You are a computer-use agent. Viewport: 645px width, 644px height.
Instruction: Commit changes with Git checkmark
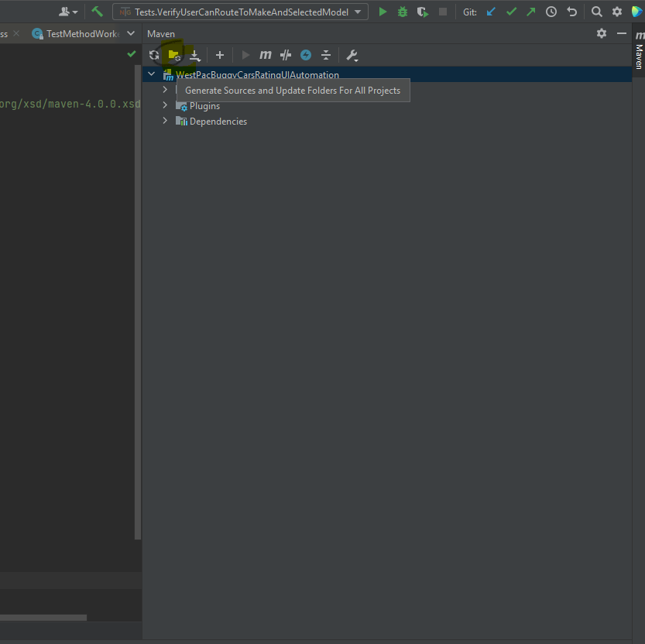[511, 12]
